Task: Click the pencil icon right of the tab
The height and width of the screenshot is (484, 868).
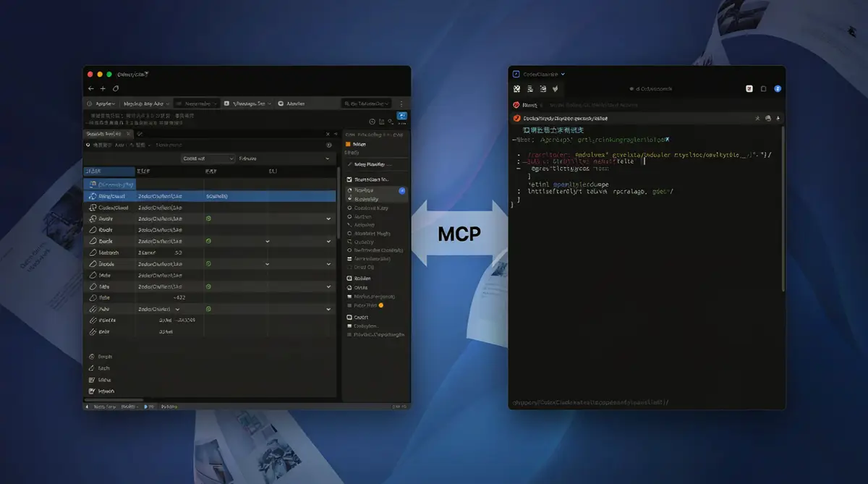Action: pos(140,134)
